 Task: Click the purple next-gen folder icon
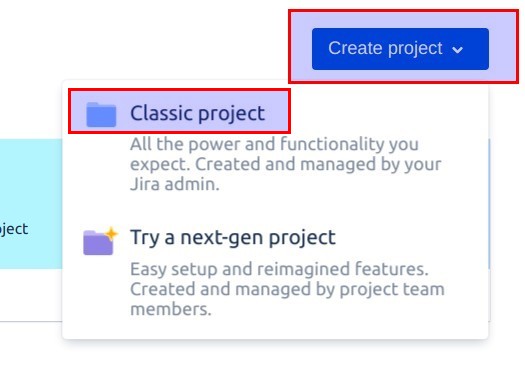pos(98,242)
